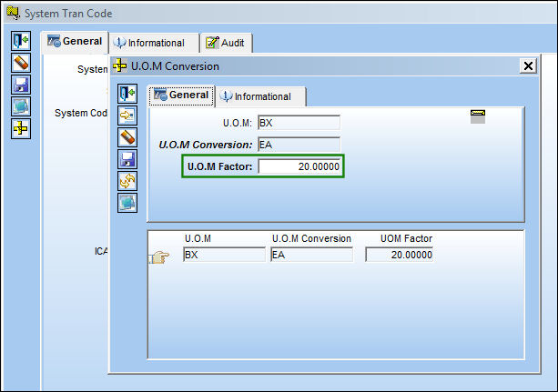Open Informational tab inside U.O.M Conversion
The width and height of the screenshot is (558, 392).
[x=261, y=96]
